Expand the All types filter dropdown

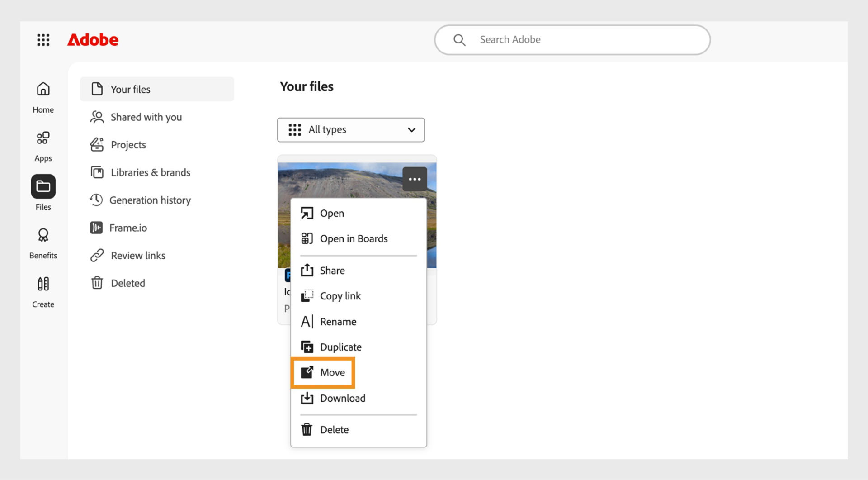351,130
